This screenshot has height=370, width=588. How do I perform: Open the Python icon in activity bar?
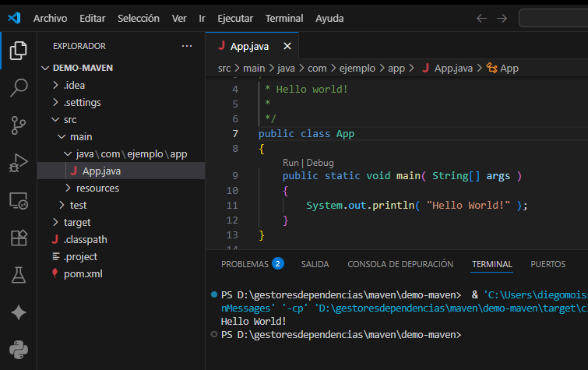pyautogui.click(x=18, y=349)
